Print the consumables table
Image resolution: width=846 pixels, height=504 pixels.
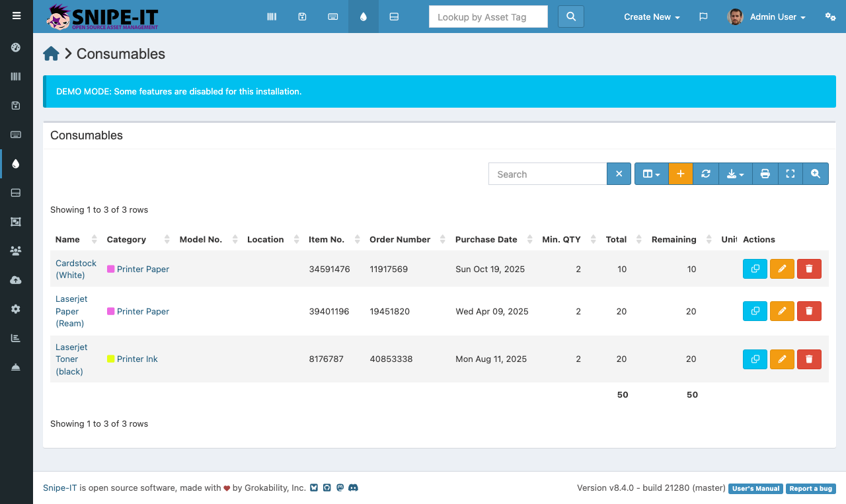click(x=765, y=174)
